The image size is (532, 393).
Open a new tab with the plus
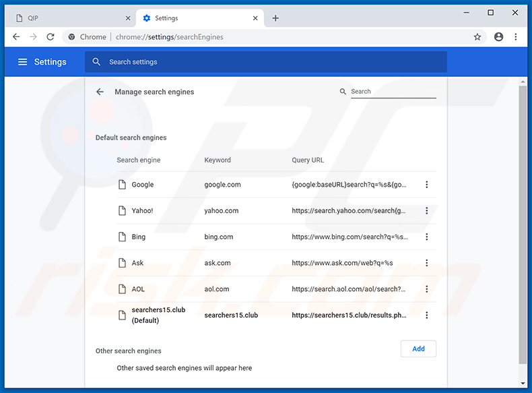pos(275,18)
